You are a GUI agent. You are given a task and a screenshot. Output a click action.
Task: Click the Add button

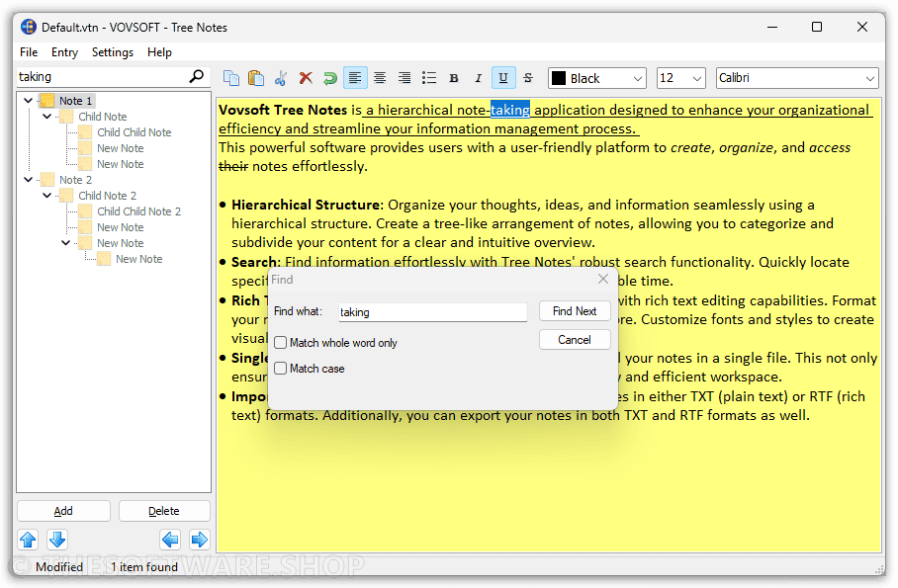(63, 511)
